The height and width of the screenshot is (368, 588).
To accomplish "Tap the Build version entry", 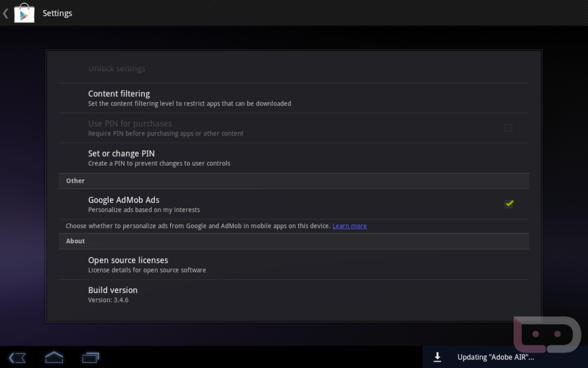I will coord(113,291).
